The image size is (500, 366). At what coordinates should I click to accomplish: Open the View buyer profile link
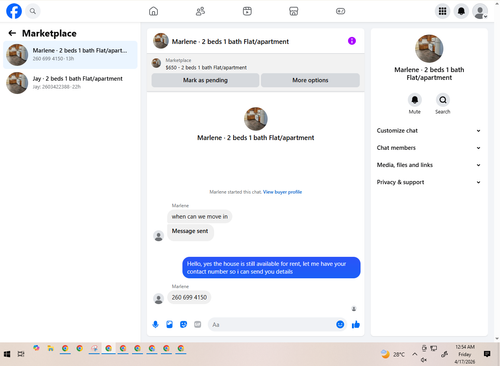click(282, 192)
